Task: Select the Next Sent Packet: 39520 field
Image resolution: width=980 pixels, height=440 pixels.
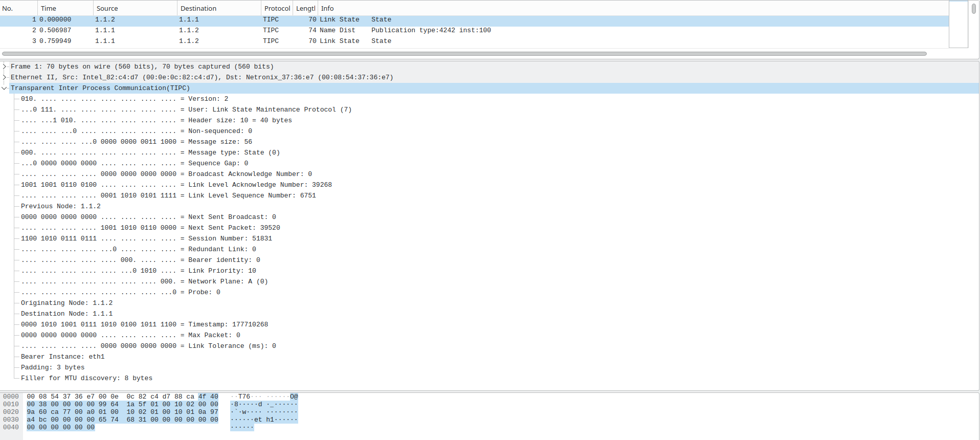Action: [150, 228]
